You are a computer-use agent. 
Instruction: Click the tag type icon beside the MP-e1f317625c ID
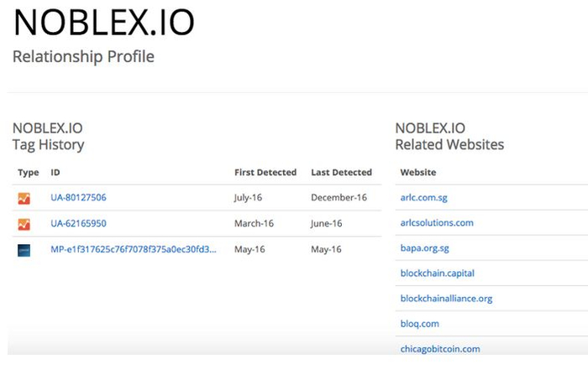point(24,249)
